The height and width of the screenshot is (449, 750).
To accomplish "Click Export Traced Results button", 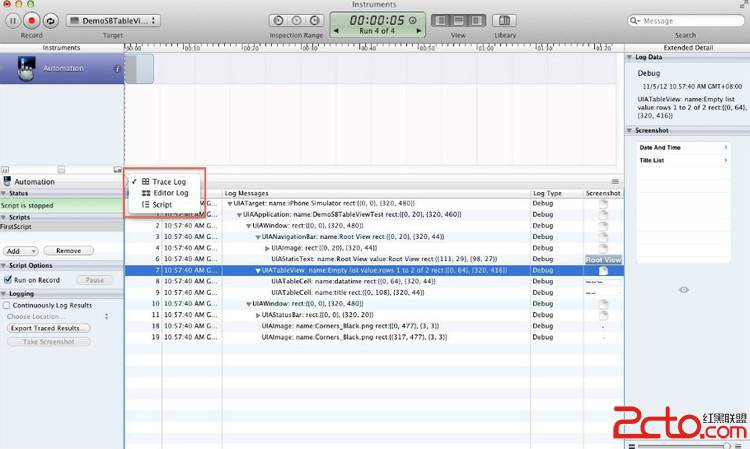I will pos(48,328).
